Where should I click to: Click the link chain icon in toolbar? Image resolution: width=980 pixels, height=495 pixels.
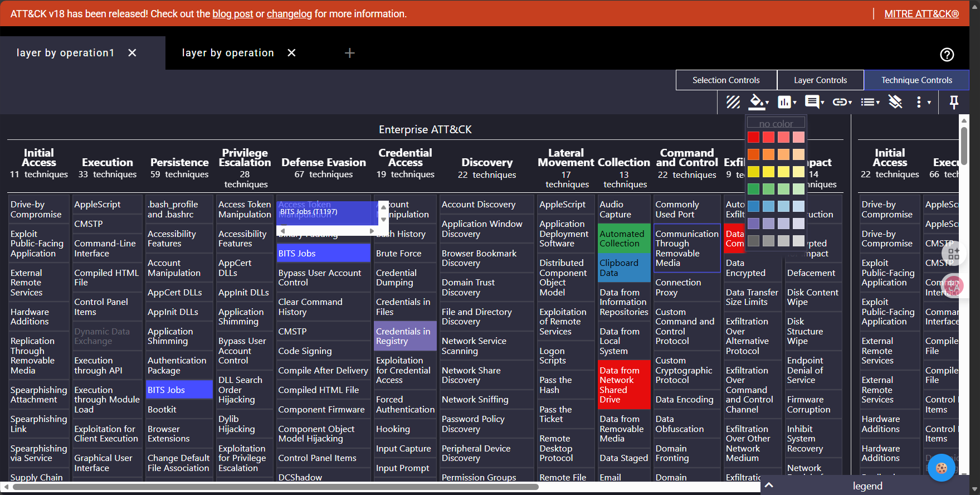tap(841, 102)
